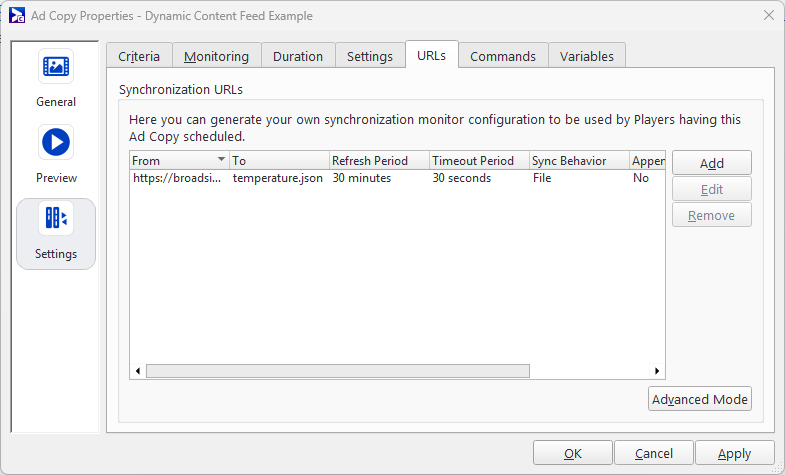Viewport: 785px width, 475px height.
Task: Click the app icon in title bar
Action: (x=17, y=15)
